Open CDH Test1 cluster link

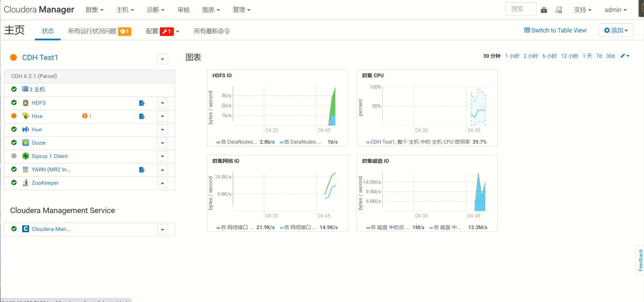click(x=40, y=57)
